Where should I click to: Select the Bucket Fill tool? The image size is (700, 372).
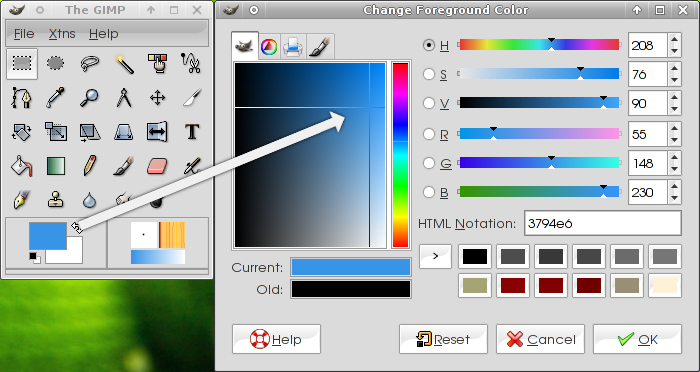21,166
